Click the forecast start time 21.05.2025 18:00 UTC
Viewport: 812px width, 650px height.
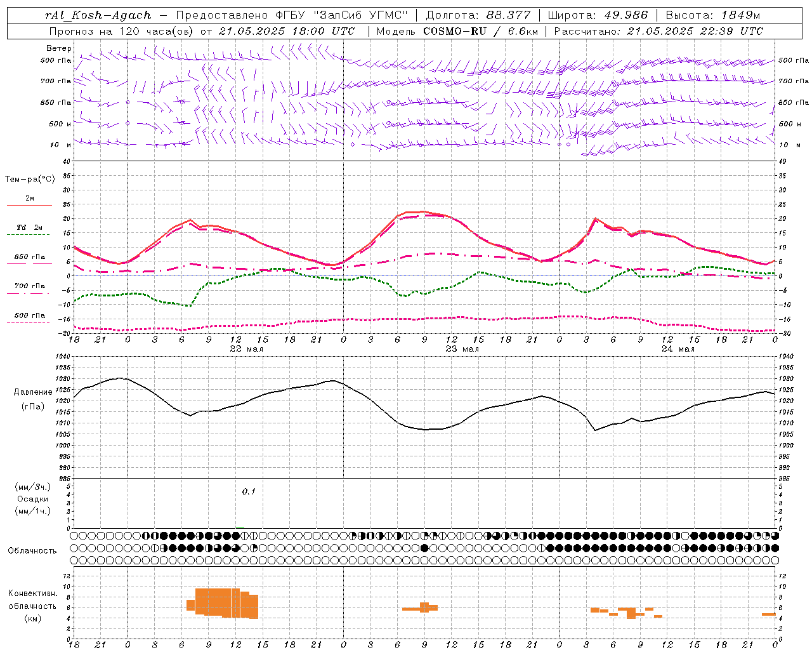[x=287, y=31]
